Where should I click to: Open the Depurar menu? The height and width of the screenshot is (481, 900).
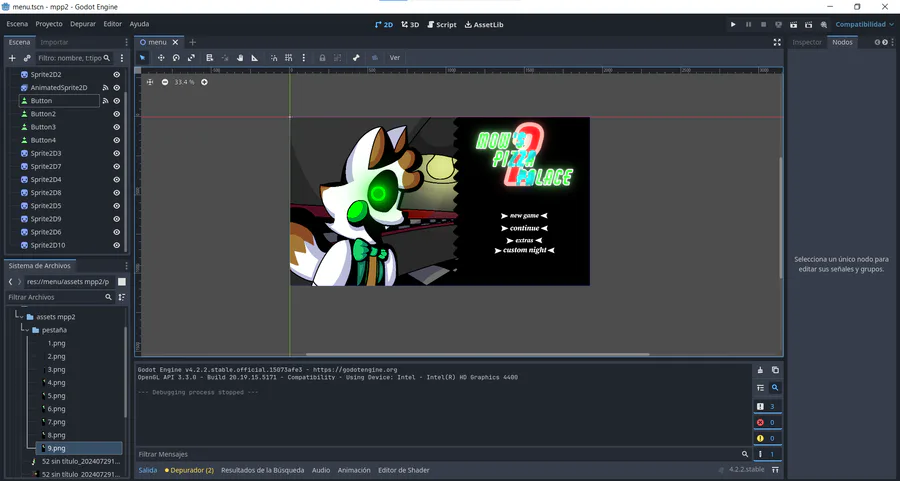point(83,24)
